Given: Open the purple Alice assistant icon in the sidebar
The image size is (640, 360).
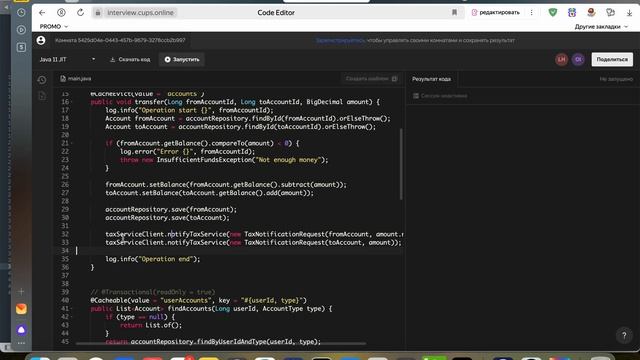Looking at the screenshot, I should (x=21, y=329).
